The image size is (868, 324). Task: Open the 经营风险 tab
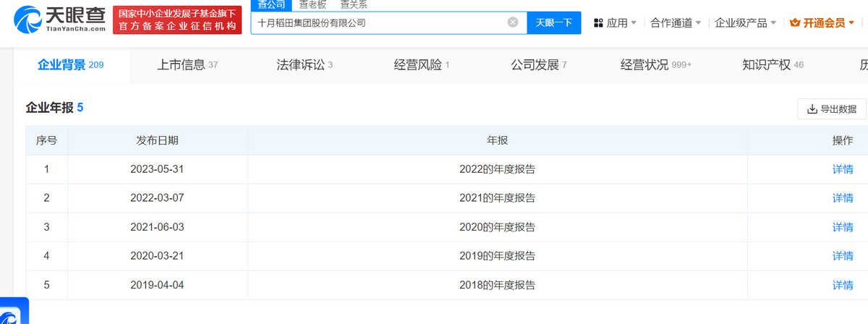(x=422, y=65)
